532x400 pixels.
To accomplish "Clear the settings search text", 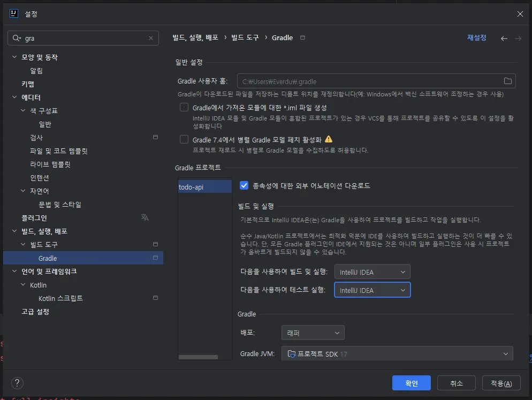I will click(x=151, y=38).
